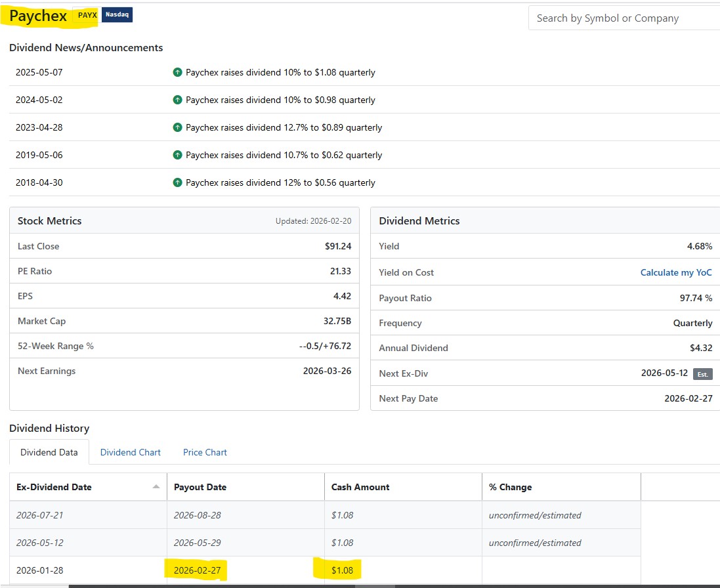
Task: Open the Price Chart tab
Action: pyautogui.click(x=205, y=452)
